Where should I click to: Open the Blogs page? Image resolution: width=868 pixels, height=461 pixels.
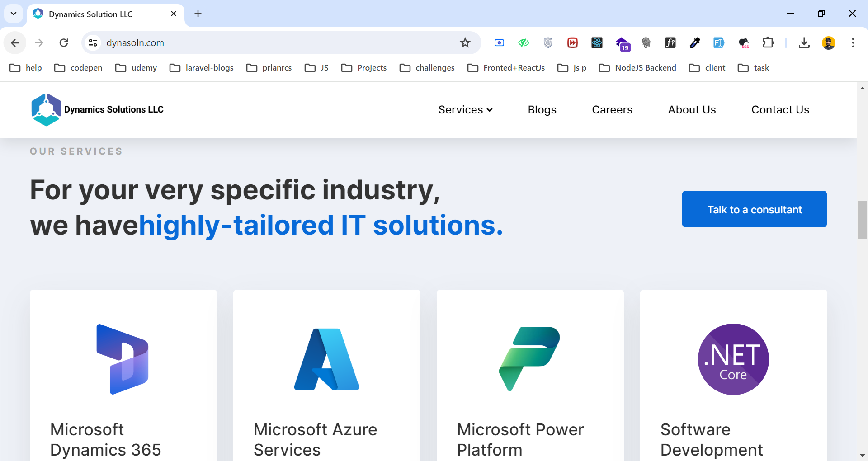click(542, 110)
